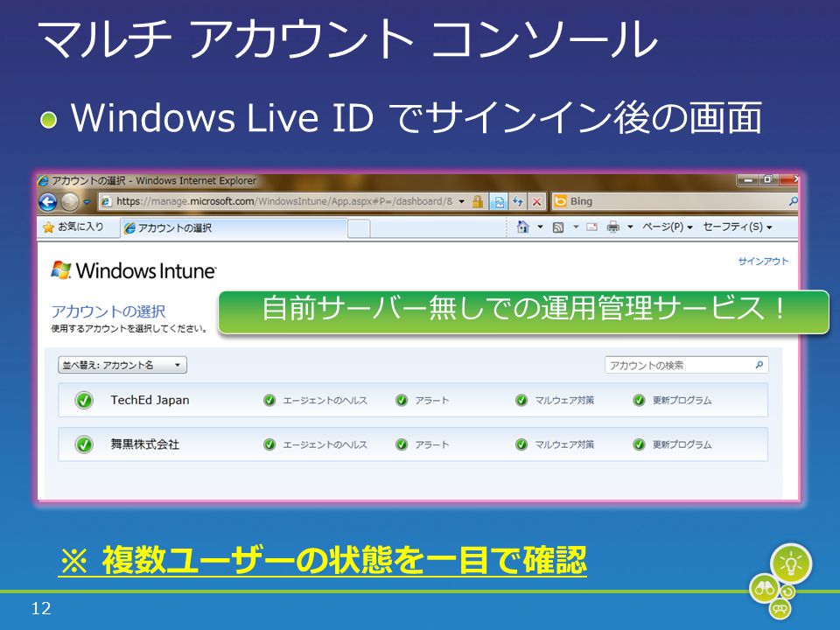Click the Internet Explorer icon in title bar

tap(44, 181)
